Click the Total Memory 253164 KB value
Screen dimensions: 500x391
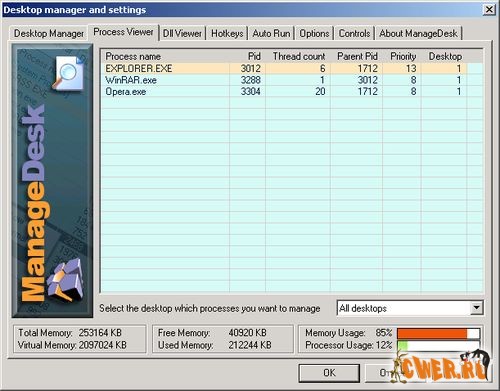coord(100,333)
